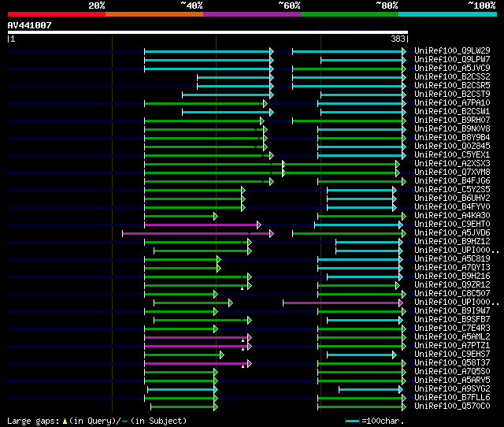This screenshot has height=427, width=504.
Task: Select the UniRef100_Q0Z845 label
Action: click(452, 146)
